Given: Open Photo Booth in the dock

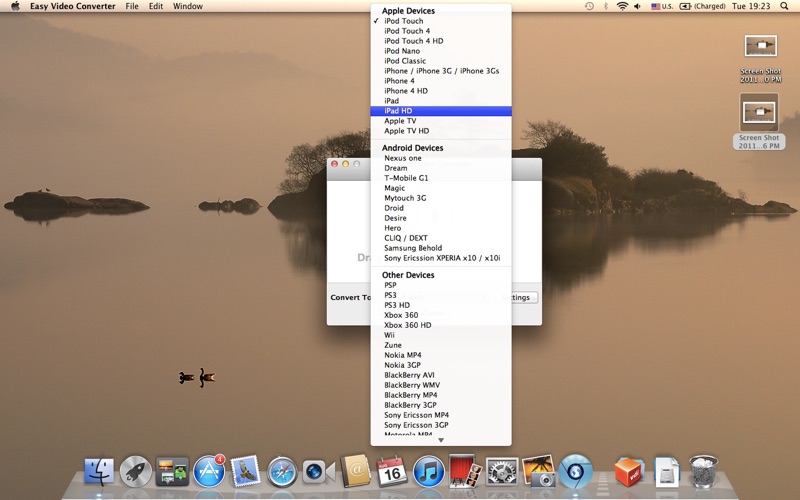Looking at the screenshot, I should click(465, 471).
